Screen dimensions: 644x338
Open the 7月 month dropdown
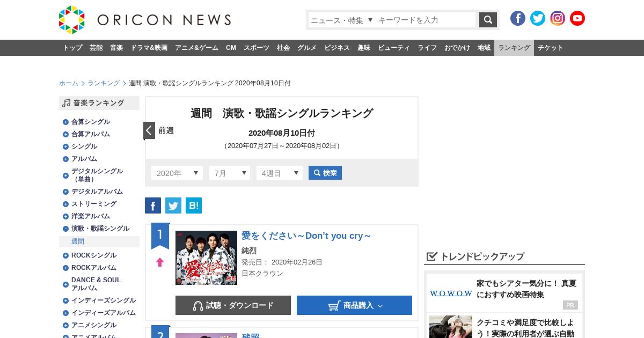(230, 173)
